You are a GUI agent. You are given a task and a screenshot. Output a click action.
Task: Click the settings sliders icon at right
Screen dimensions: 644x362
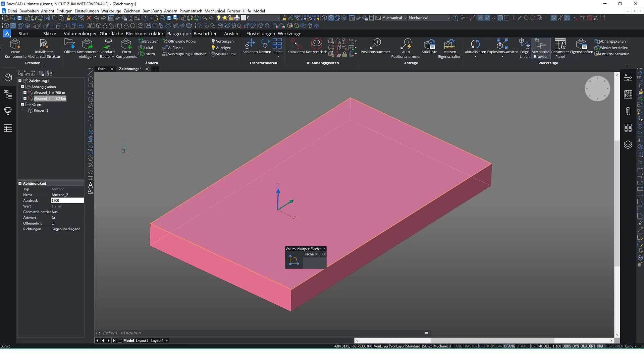628,77
